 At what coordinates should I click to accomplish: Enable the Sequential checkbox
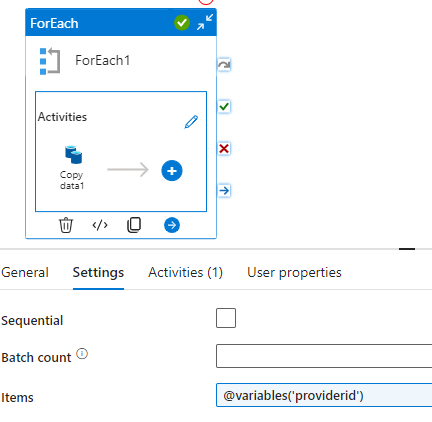click(x=226, y=318)
